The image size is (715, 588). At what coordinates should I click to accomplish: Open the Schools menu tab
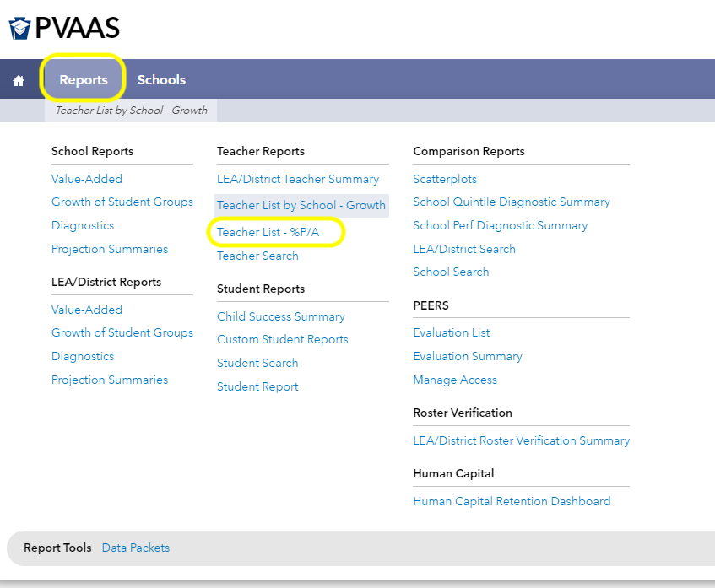[x=161, y=80]
